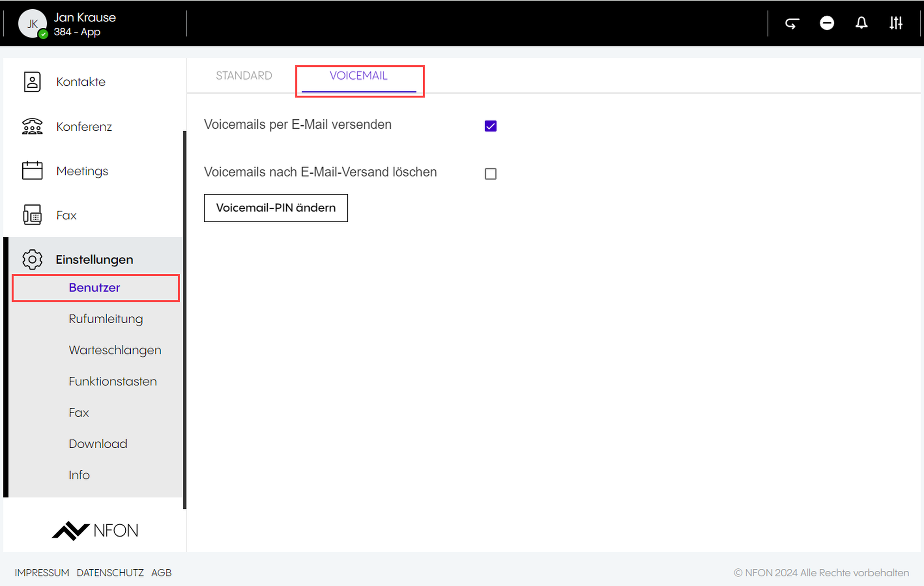Select the VOICEMAIL tab

point(359,76)
